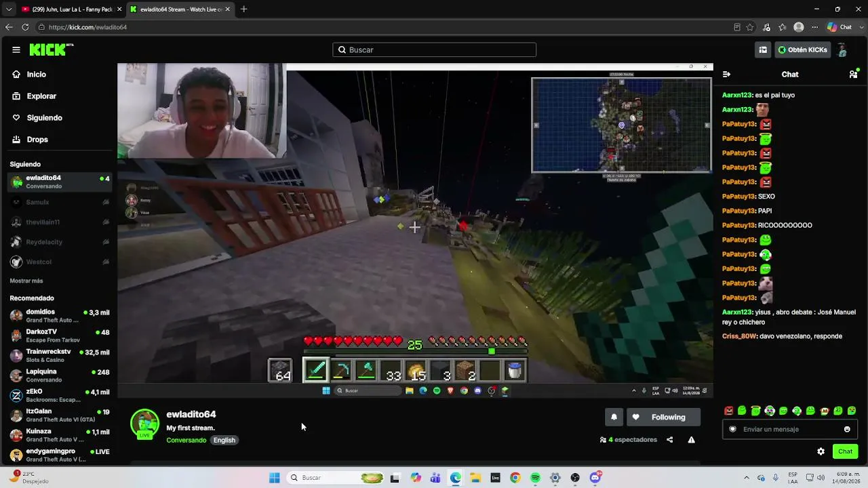This screenshot has width=868, height=488.
Task: Open recommended channel domidios
Action: tap(59, 316)
